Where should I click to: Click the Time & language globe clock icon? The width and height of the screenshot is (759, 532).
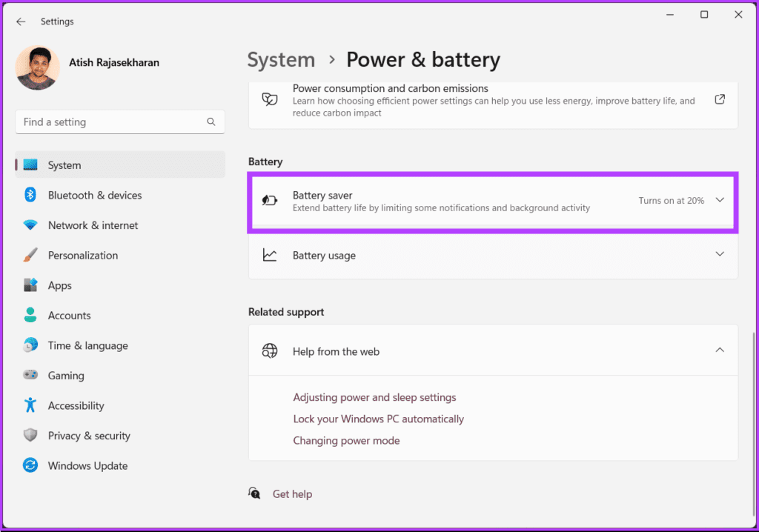coord(30,345)
